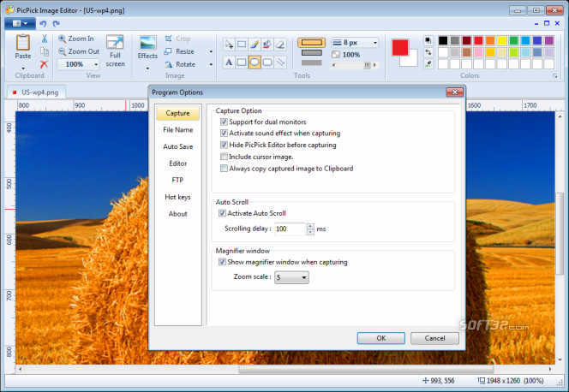The image size is (569, 392).
Task: Choose the dashed rectangle select tool
Action: click(242, 45)
